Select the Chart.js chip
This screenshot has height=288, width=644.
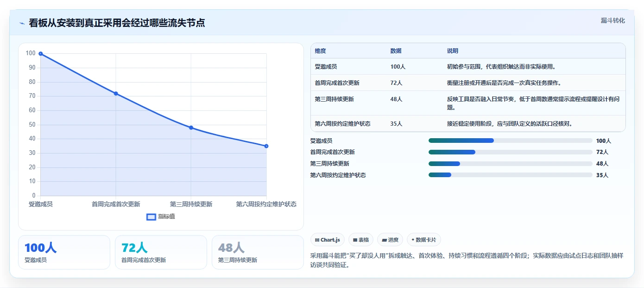328,240
